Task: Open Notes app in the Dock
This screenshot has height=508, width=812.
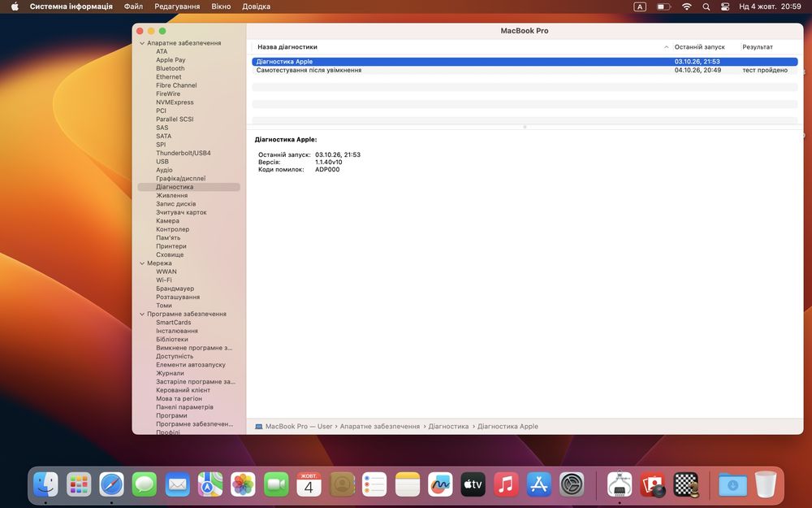Action: click(408, 484)
